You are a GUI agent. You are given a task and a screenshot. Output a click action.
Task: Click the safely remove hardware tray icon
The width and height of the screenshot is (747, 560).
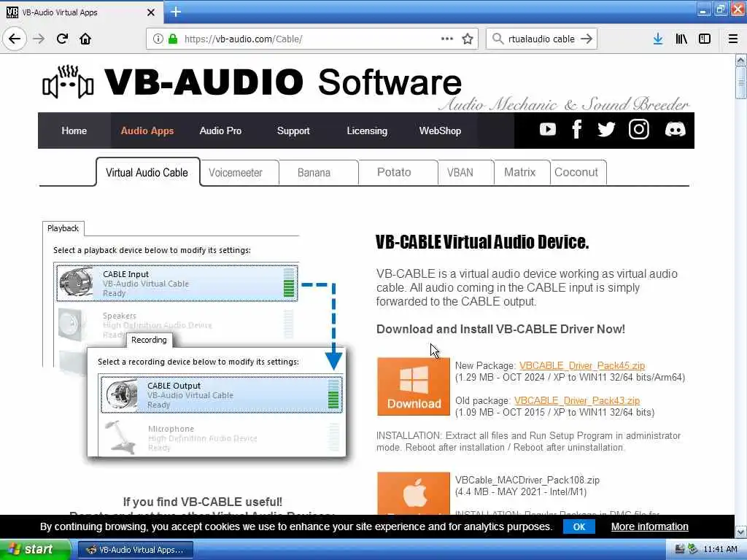[693, 550]
